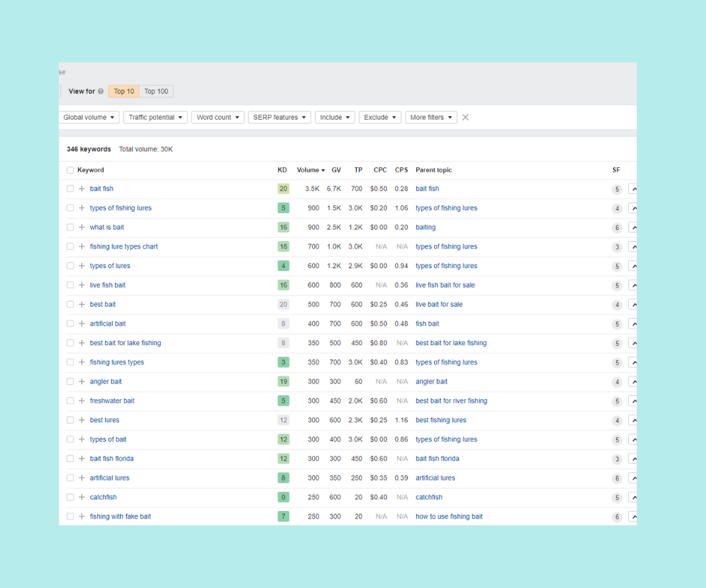The width and height of the screenshot is (706, 588).
Task: Sort by the Volume column header
Action: (x=311, y=170)
